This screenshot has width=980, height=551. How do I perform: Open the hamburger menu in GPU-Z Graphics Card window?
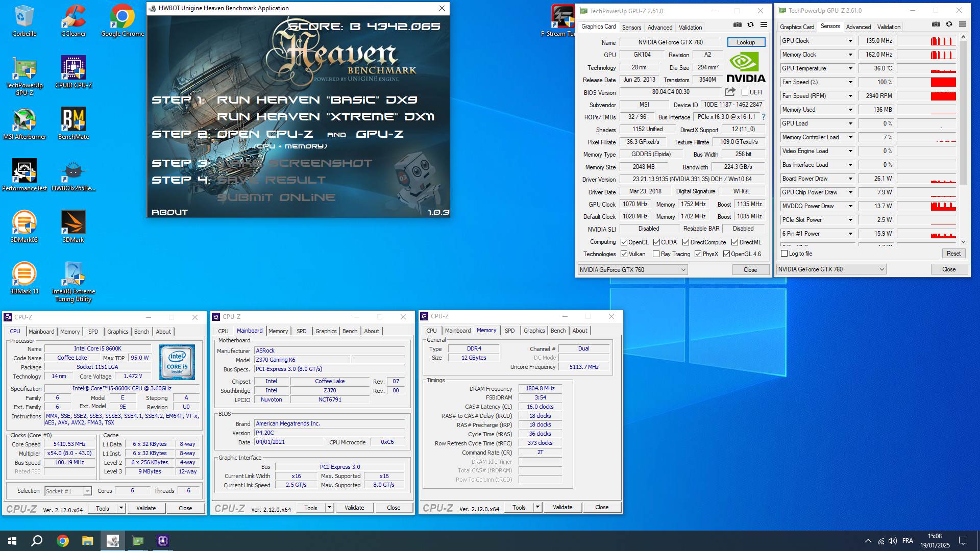point(764,24)
